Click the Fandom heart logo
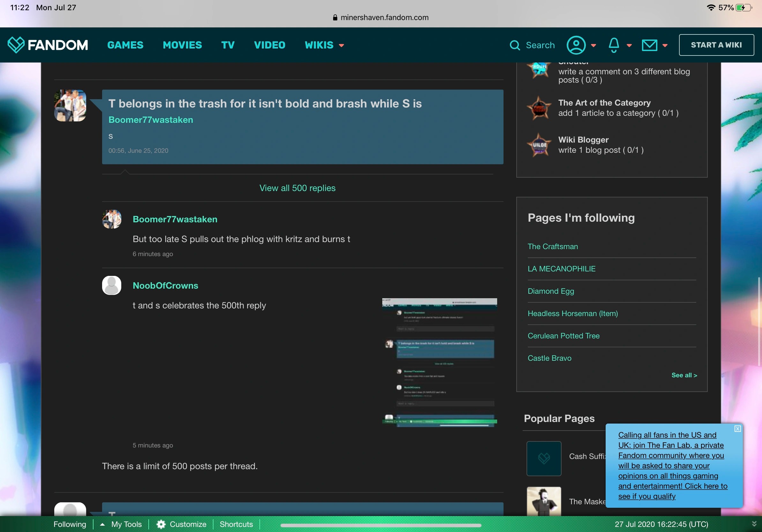The width and height of the screenshot is (762, 532). (16, 45)
